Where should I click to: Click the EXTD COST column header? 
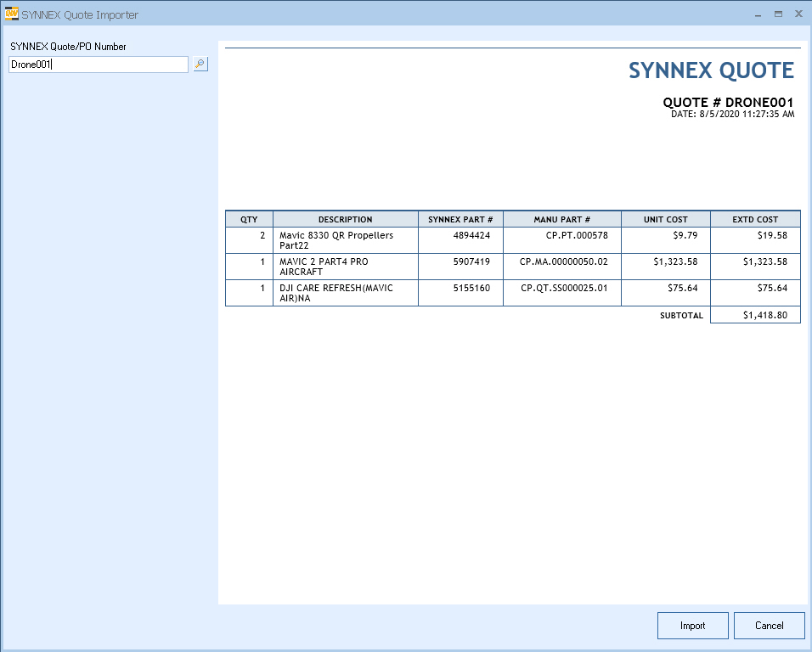pyautogui.click(x=755, y=219)
